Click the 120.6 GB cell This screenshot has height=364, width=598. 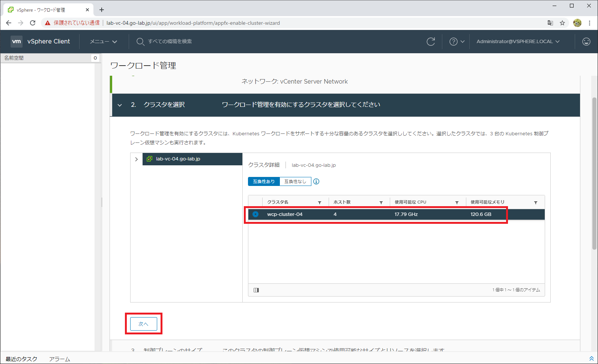coord(481,214)
